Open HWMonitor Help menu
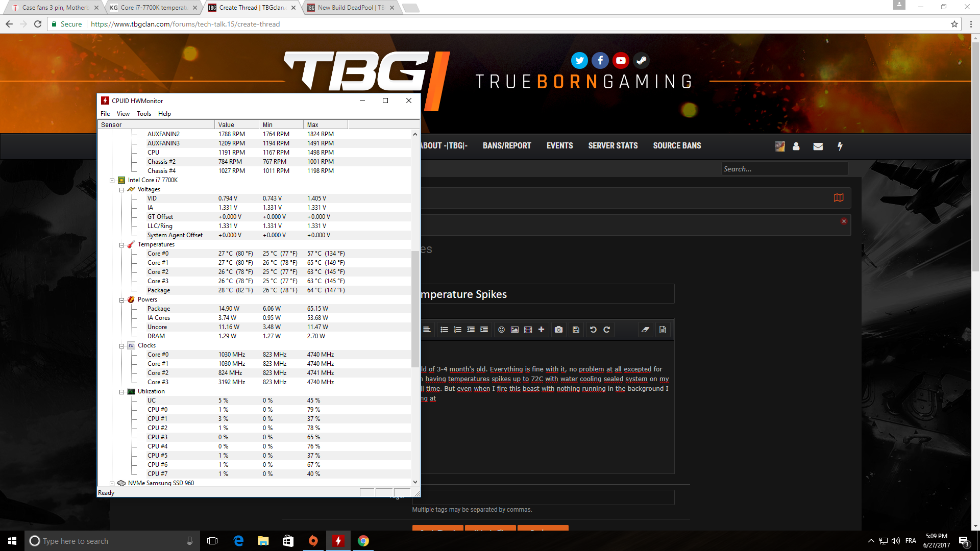Screen dimensions: 980x551 pyautogui.click(x=164, y=114)
